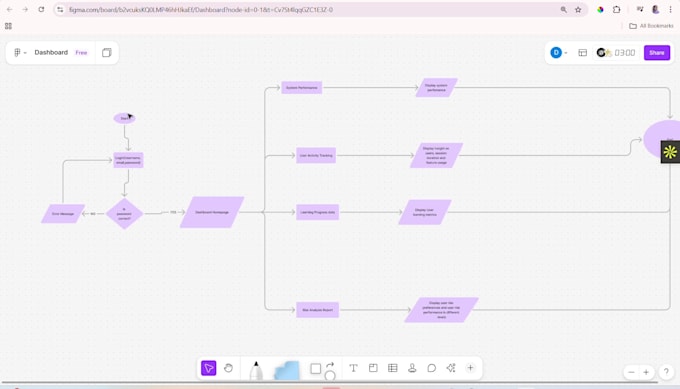Pick the Marker pen tool
Image resolution: width=680 pixels, height=389 pixels.
click(x=256, y=371)
